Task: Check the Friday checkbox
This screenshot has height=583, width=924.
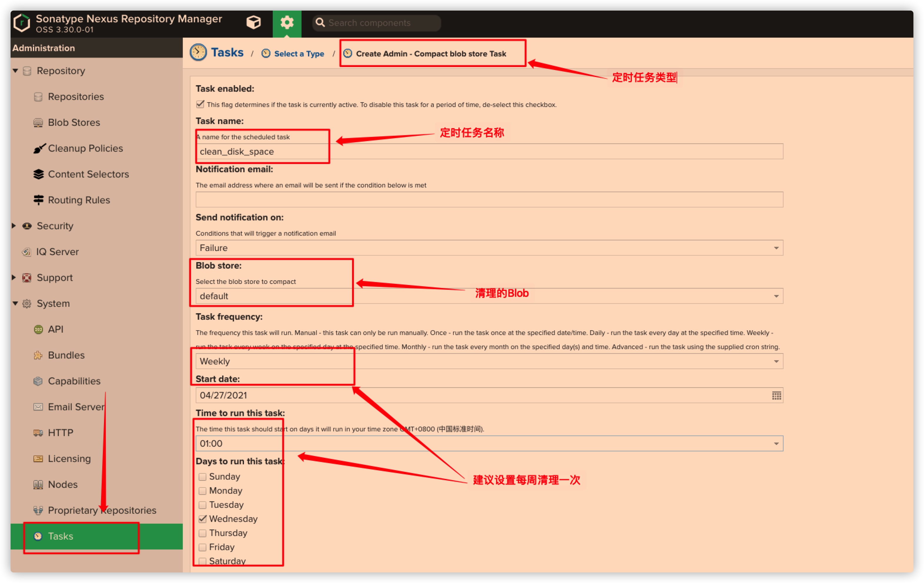Action: pos(202,547)
